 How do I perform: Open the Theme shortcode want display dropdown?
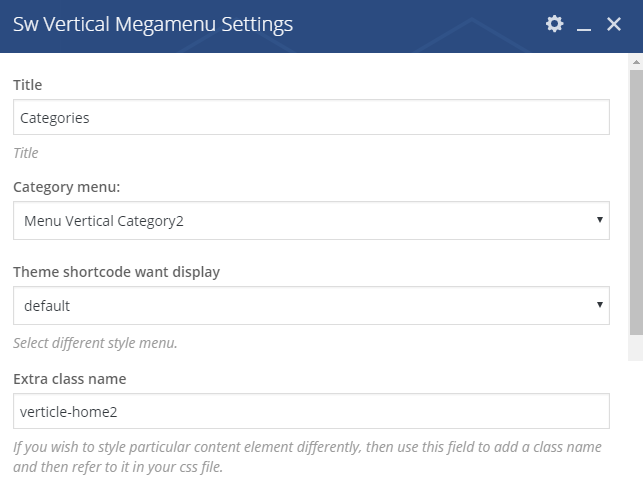(311, 306)
